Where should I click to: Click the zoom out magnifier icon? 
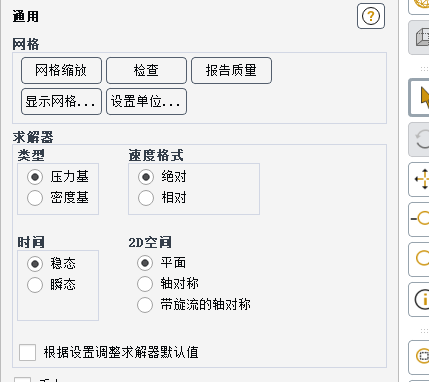[x=419, y=219]
